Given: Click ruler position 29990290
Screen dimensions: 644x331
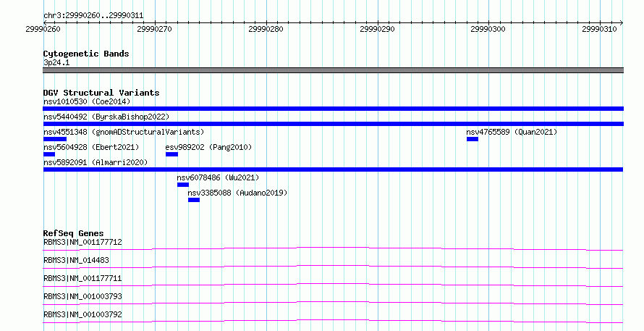Looking at the screenshot, I should pyautogui.click(x=377, y=29).
